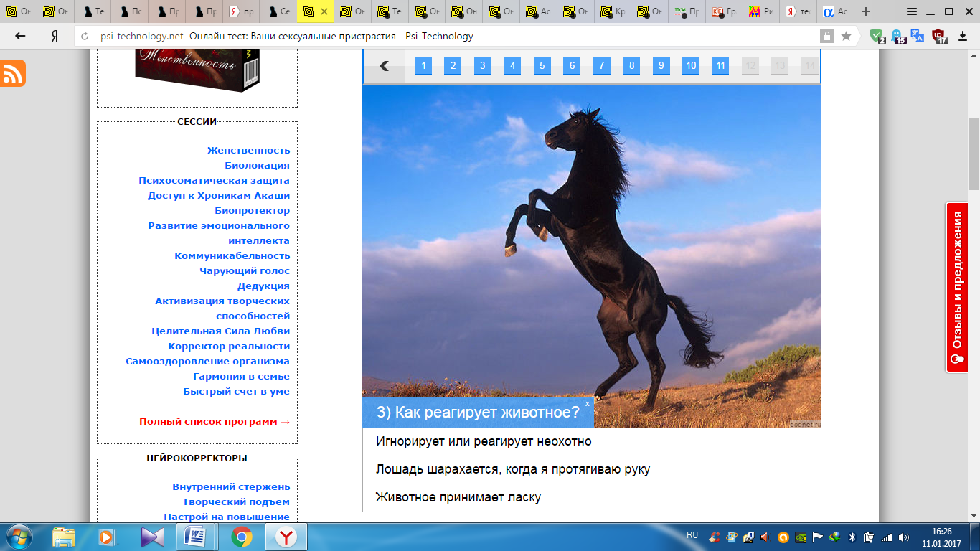
Task: Close the question overlay with small x
Action: [588, 404]
